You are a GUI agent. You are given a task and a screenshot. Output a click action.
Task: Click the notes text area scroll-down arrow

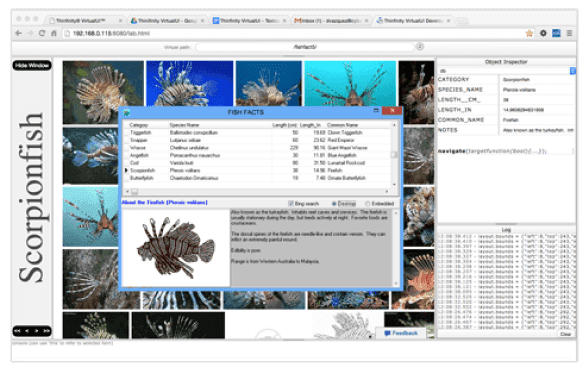[x=396, y=283]
